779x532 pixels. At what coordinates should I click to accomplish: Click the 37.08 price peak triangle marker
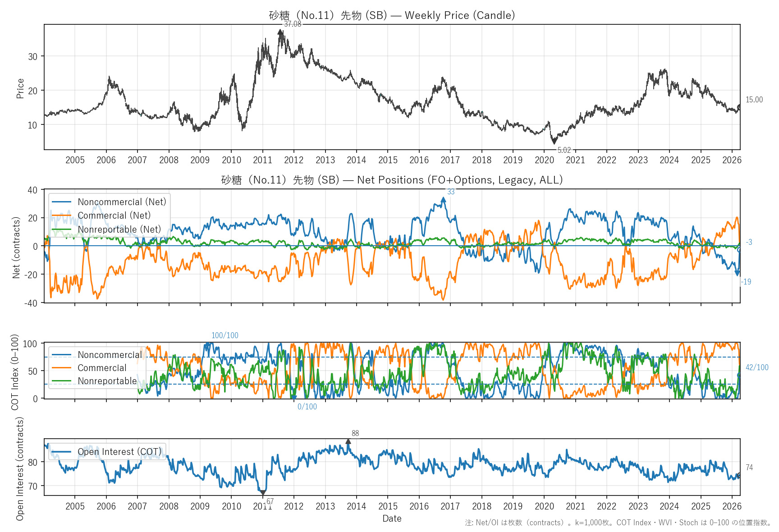[x=280, y=32]
